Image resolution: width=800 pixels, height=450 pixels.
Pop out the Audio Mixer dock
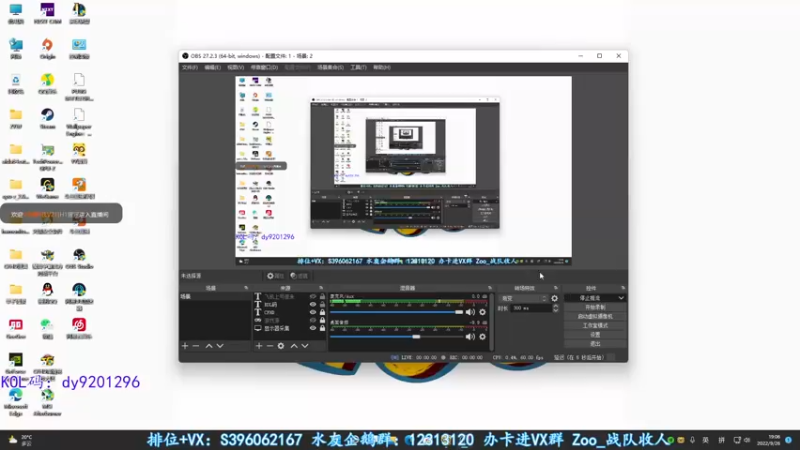pos(490,288)
